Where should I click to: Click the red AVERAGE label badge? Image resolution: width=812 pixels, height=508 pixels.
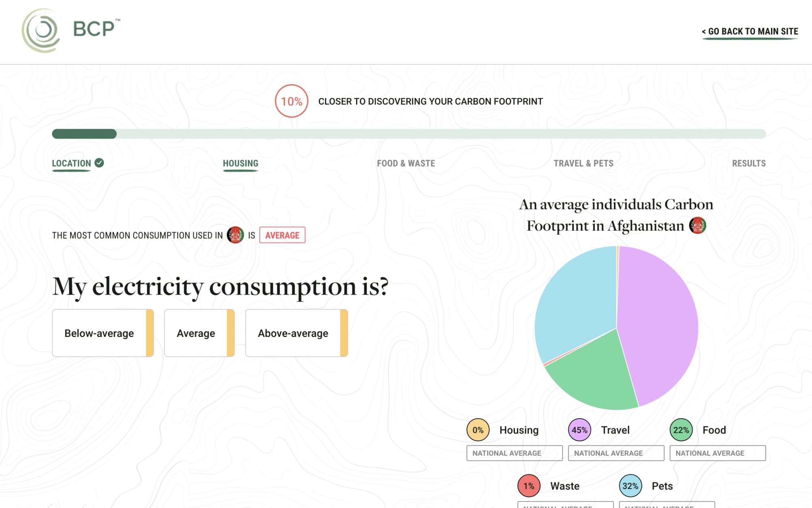(x=282, y=235)
